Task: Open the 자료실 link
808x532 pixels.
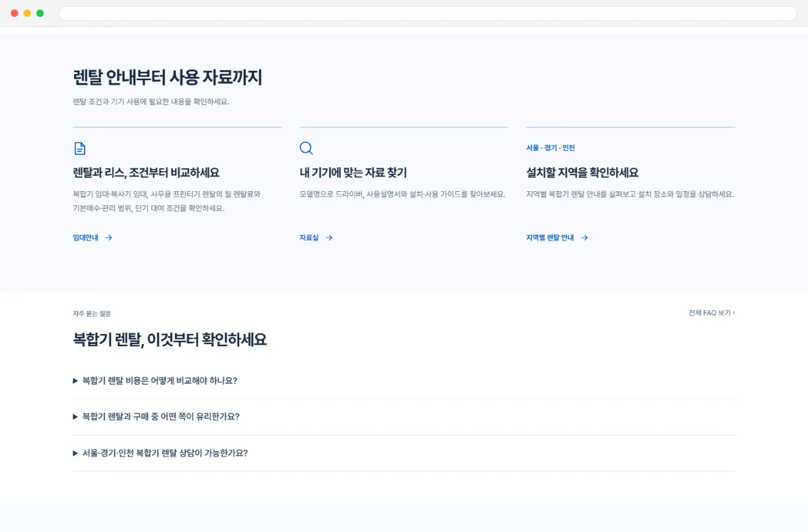Action: tap(316, 238)
